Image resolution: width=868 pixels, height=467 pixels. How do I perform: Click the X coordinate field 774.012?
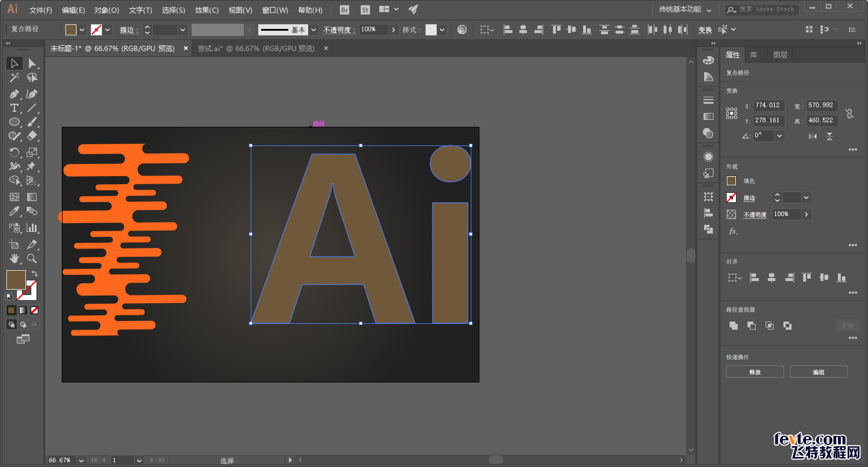click(x=768, y=105)
